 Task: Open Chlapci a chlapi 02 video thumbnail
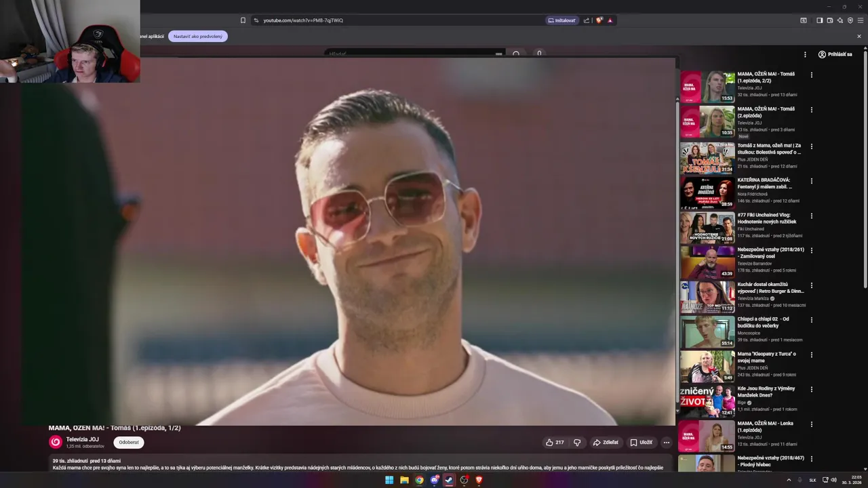707,332
